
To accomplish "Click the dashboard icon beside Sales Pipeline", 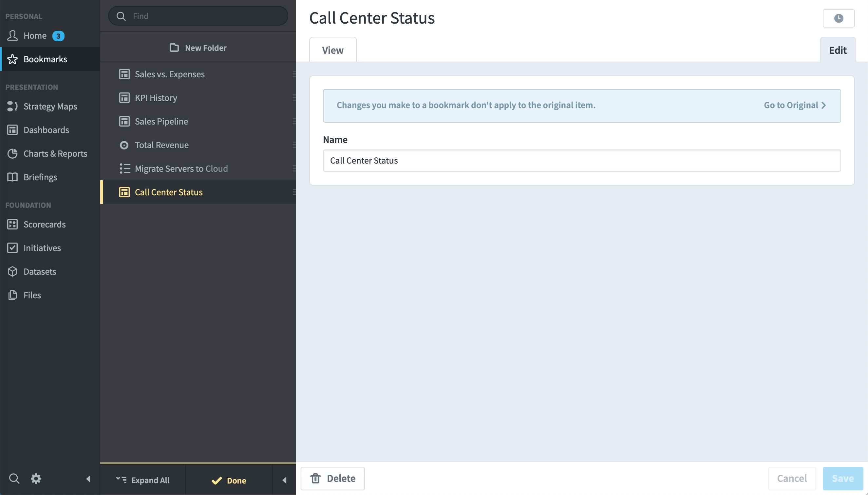I will (124, 121).
